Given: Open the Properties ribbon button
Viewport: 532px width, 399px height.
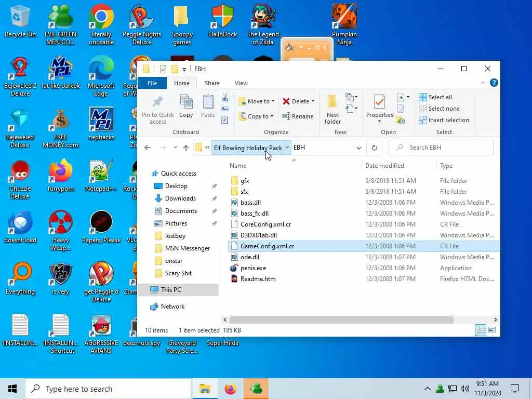Looking at the screenshot, I should point(379,109).
